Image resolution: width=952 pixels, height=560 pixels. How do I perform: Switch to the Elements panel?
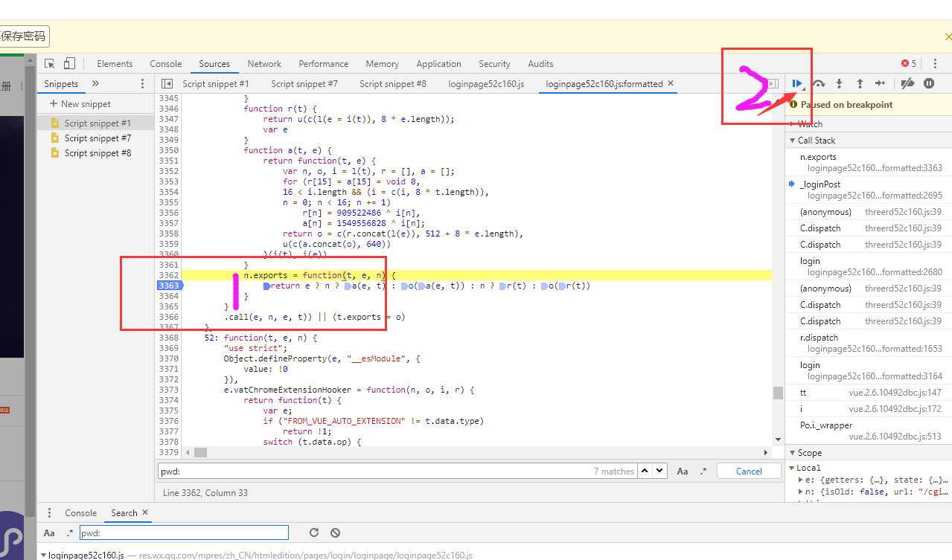(115, 64)
